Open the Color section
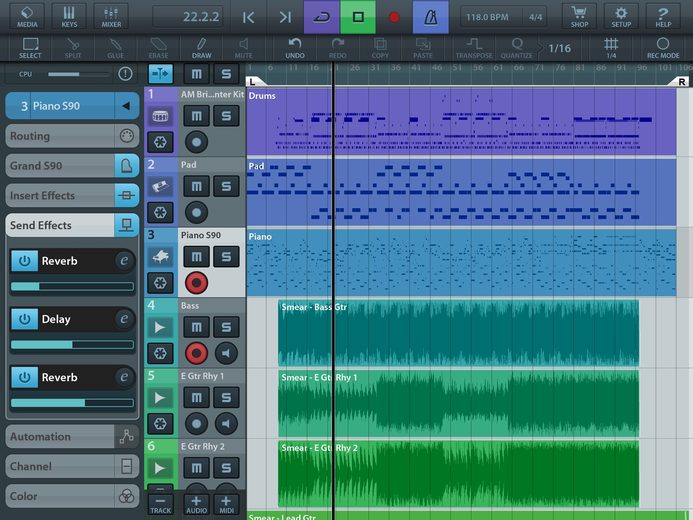Screen dimensions: 693x520 72,496
